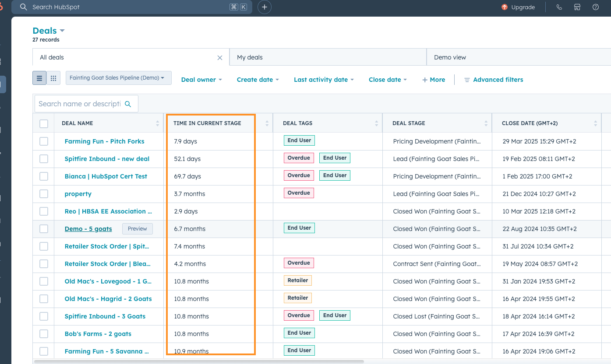This screenshot has width=611, height=364.
Task: Expand the Deal owner filter
Action: coord(201,80)
